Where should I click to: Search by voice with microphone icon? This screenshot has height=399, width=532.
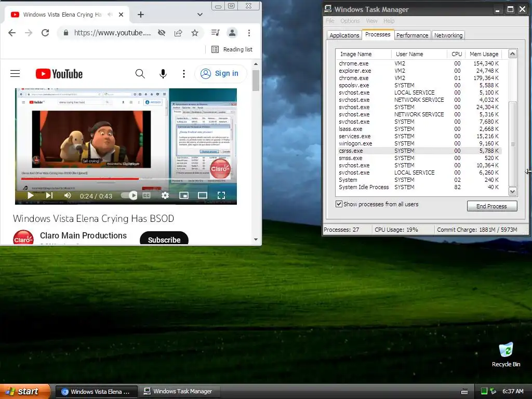163,74
